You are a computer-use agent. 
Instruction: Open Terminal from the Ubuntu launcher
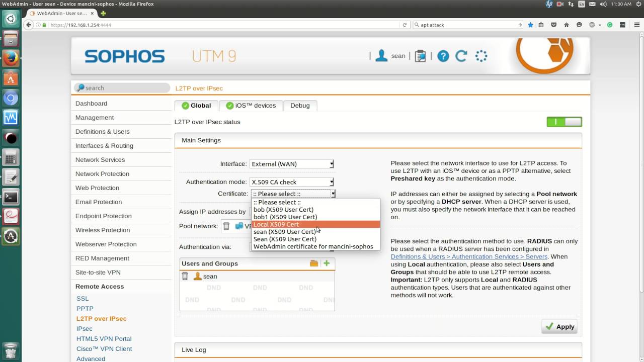11,197
